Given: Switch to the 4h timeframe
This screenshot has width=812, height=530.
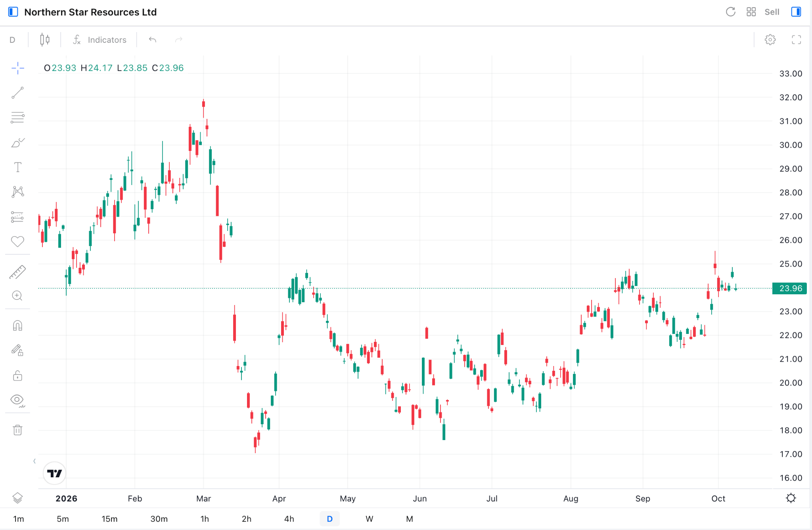Looking at the screenshot, I should (x=289, y=519).
